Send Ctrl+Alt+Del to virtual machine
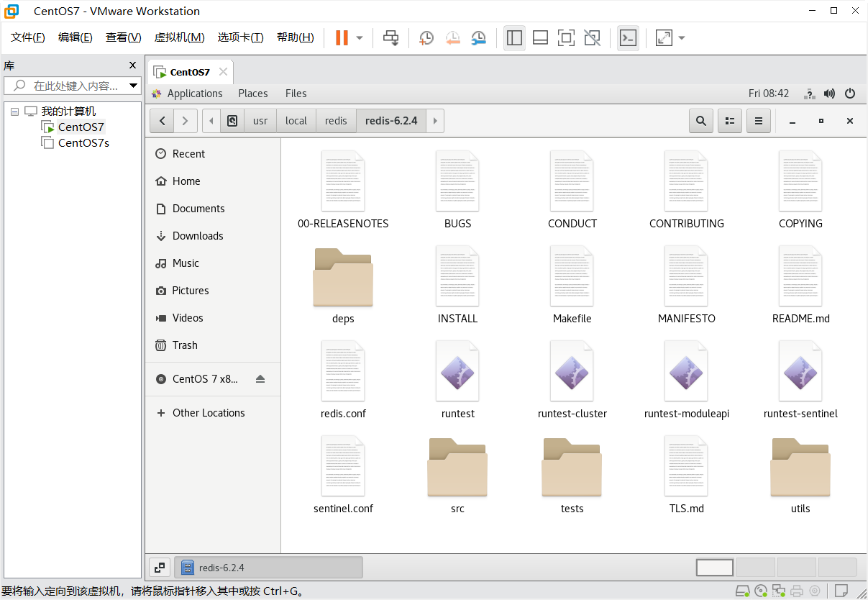Viewport: 868px width, 600px height. click(390, 37)
